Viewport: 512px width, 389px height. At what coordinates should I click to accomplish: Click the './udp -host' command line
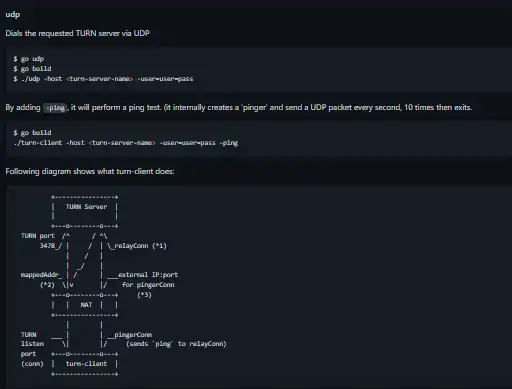click(103, 79)
